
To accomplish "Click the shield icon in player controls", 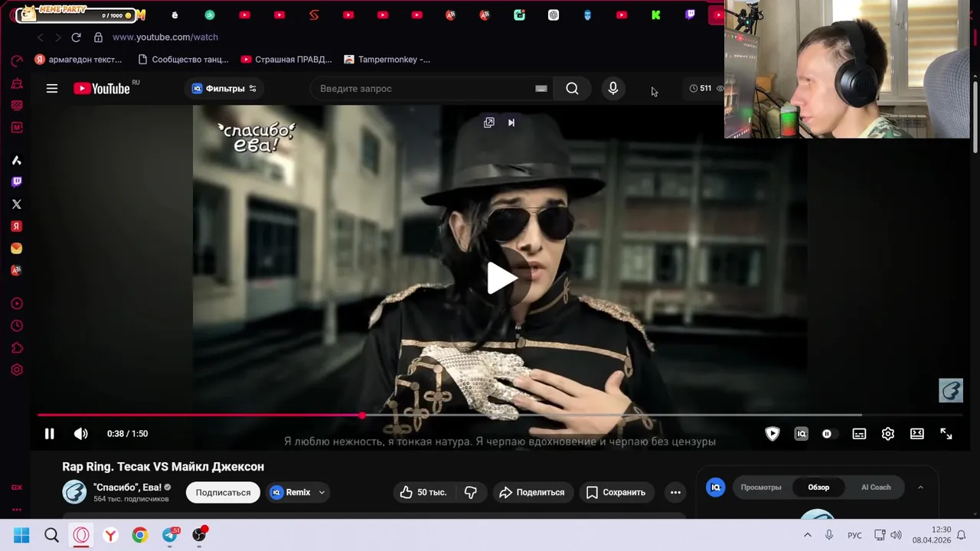I will tap(773, 434).
